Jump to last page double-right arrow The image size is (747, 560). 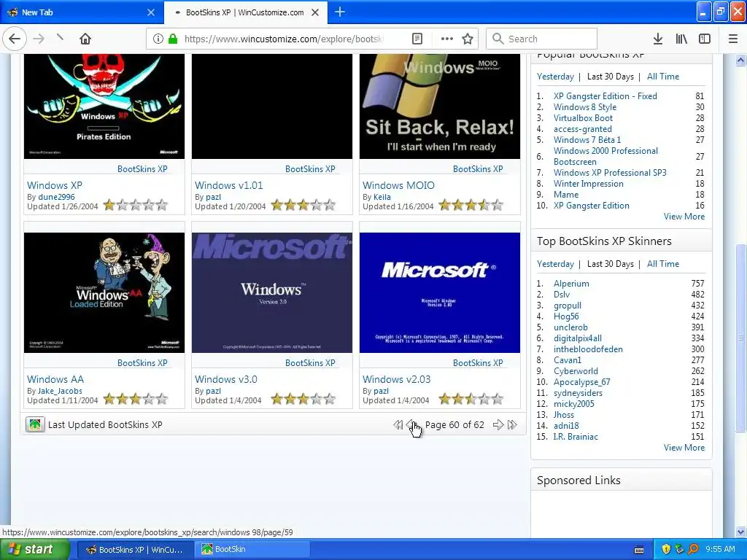point(512,425)
